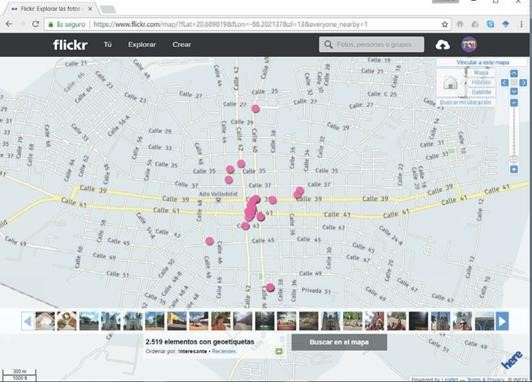Open the first photo thumbnail in the strip
Screen dimensions: 532x382
[45, 321]
